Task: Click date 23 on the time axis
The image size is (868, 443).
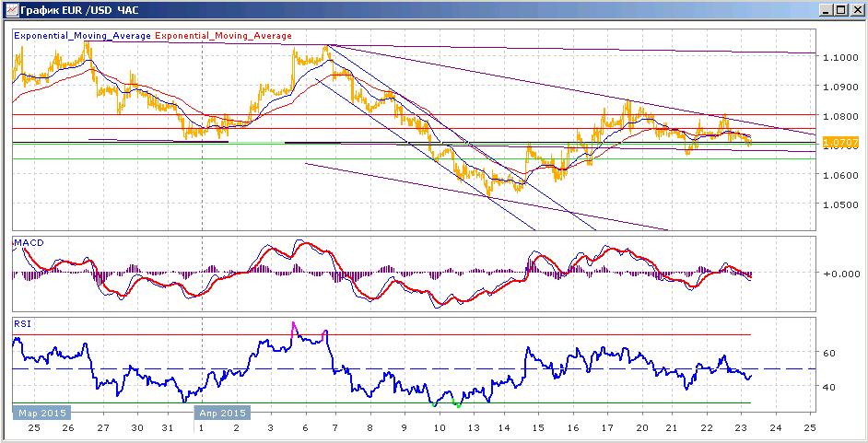Action: click(740, 428)
